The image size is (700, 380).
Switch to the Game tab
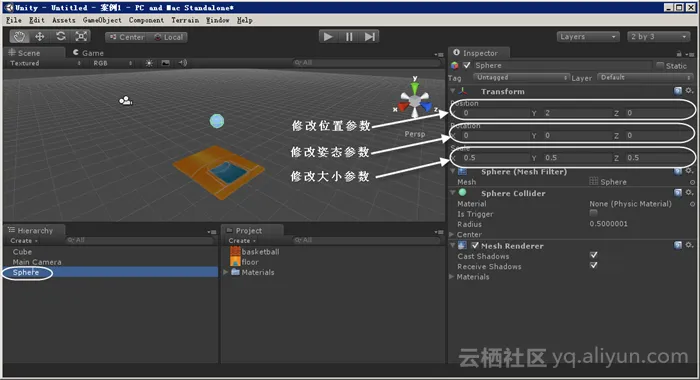tap(88, 53)
